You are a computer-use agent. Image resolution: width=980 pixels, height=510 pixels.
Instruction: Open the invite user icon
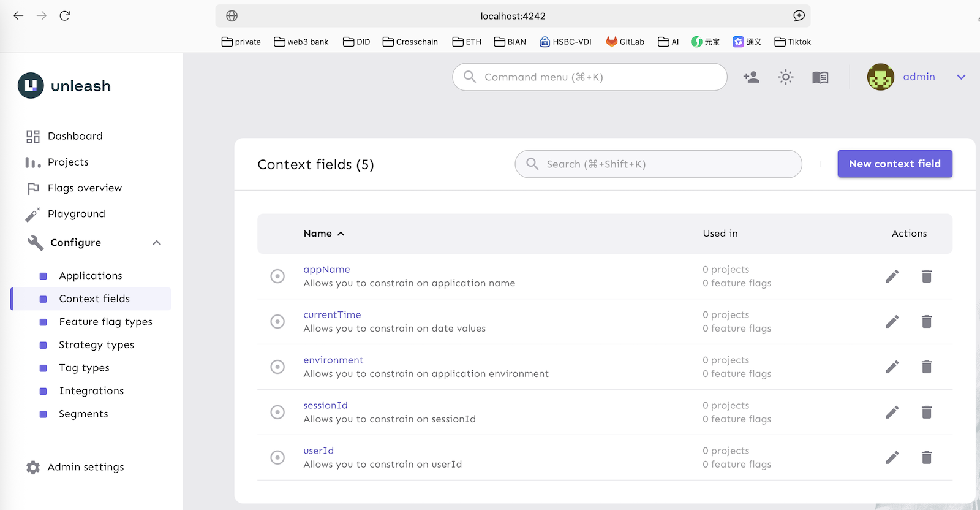tap(751, 77)
